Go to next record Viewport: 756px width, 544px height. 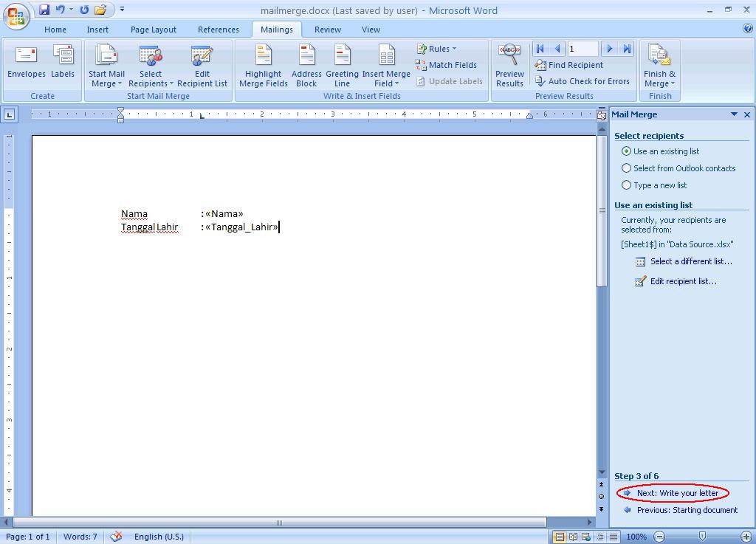click(x=609, y=49)
